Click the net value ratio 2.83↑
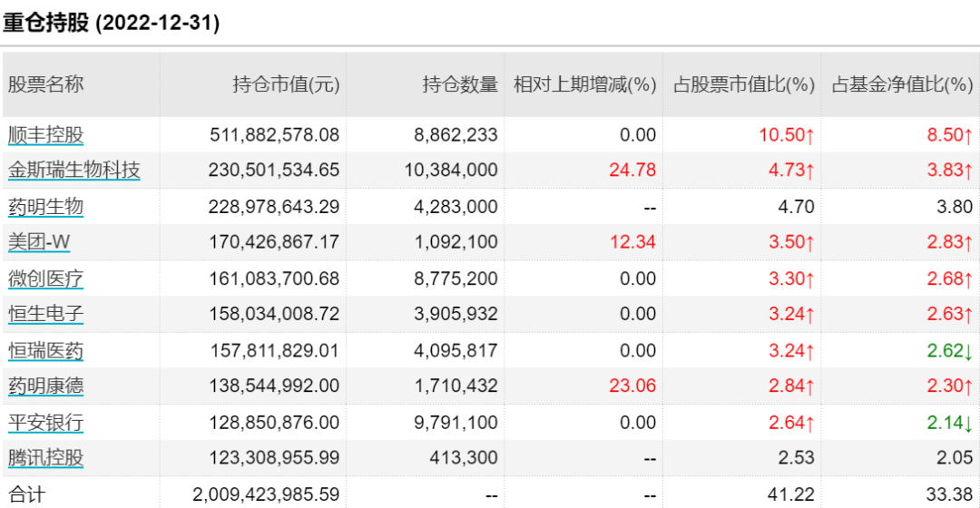Screen dimensions: 980x508 pos(950,241)
